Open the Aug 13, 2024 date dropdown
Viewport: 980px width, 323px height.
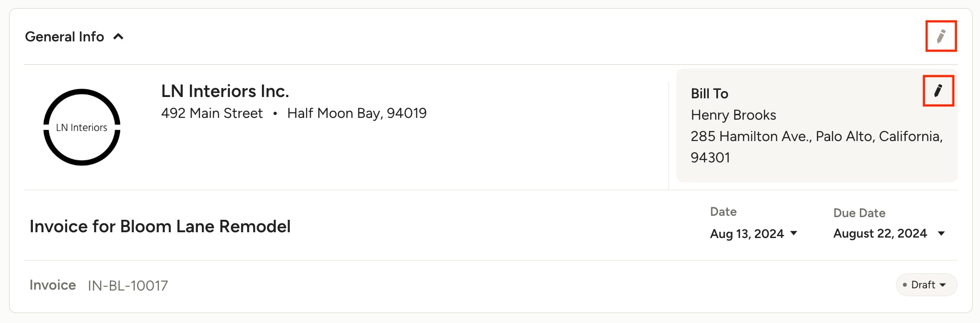click(754, 234)
